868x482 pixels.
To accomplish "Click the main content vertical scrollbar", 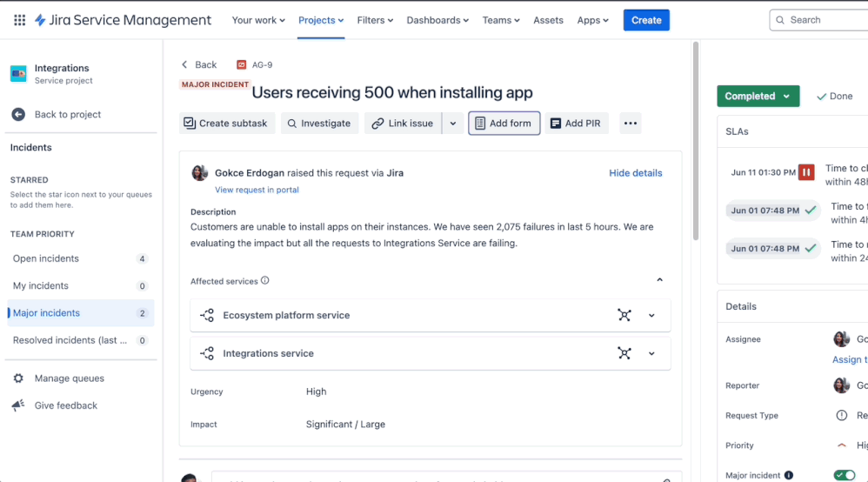I will coord(695,141).
